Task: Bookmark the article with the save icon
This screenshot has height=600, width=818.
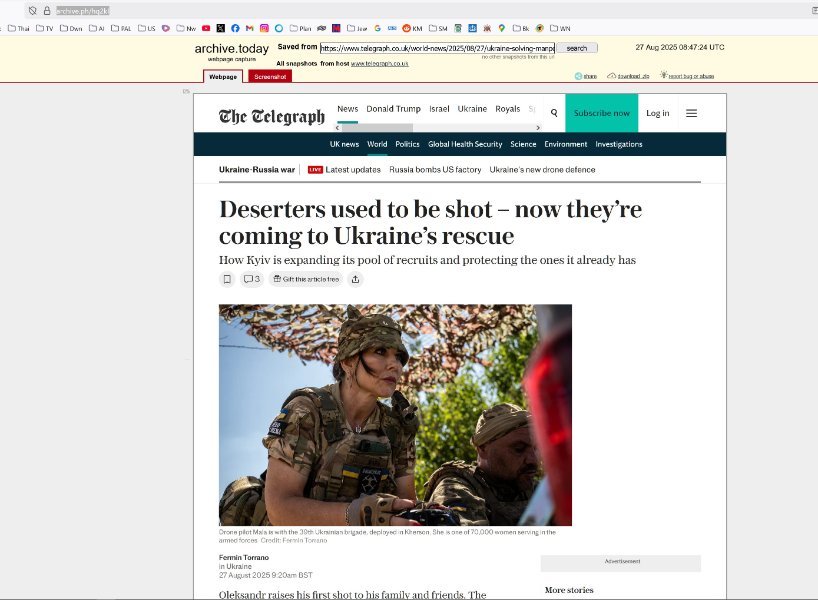Action: tap(227, 279)
